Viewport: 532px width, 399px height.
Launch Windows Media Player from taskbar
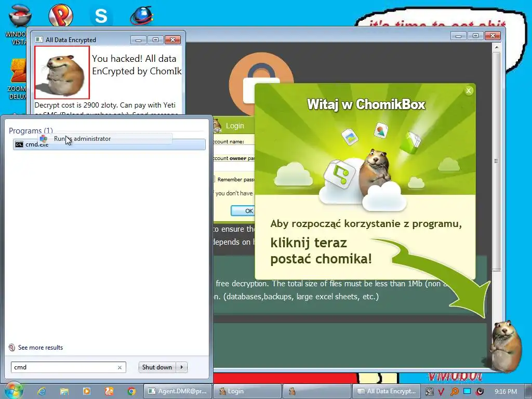(x=87, y=391)
